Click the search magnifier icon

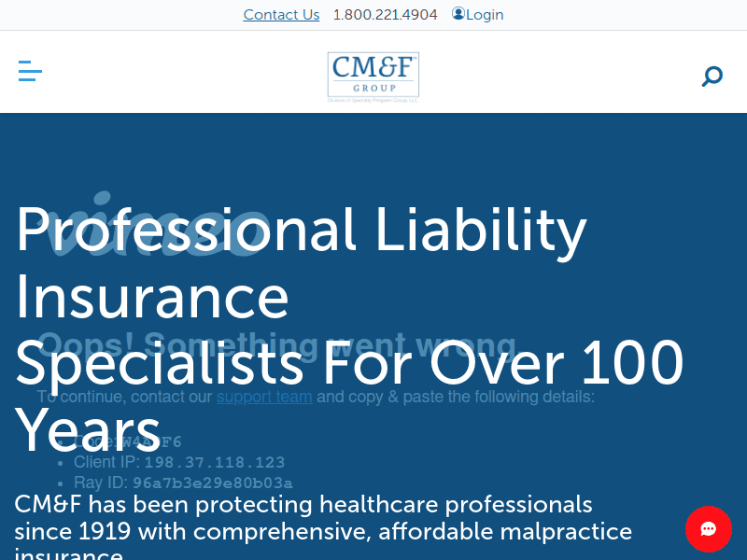pos(712,76)
